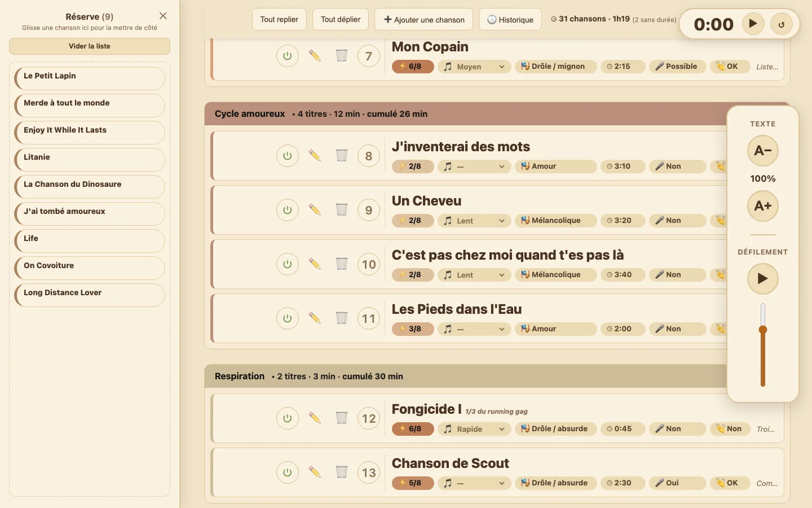Collapse the Cycle amoureux section header
This screenshot has width=812, height=508.
[465, 114]
